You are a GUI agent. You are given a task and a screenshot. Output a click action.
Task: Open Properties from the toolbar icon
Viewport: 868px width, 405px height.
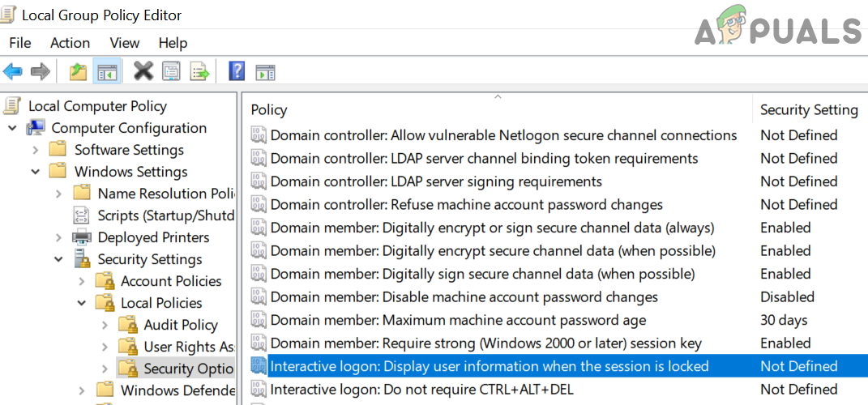[171, 72]
